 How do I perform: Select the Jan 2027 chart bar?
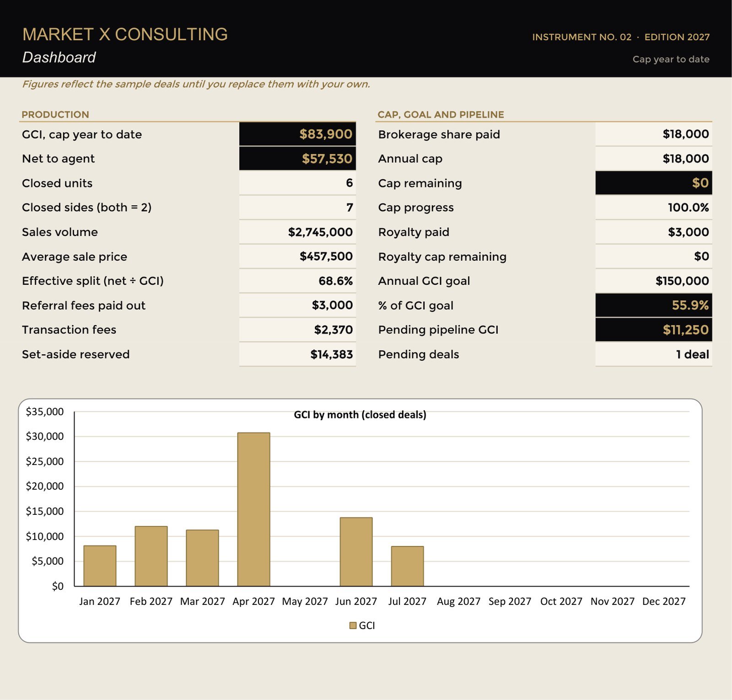point(100,566)
